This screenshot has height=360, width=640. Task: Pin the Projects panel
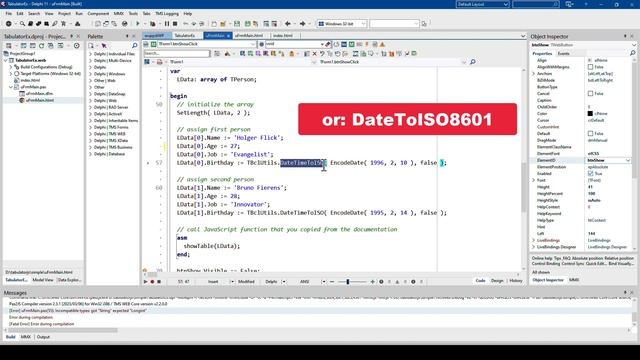(71, 36)
